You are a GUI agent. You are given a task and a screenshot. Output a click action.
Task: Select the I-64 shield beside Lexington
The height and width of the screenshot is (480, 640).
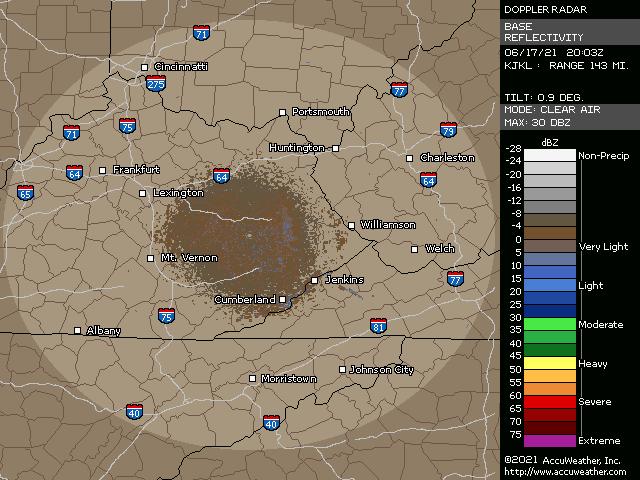click(x=221, y=177)
